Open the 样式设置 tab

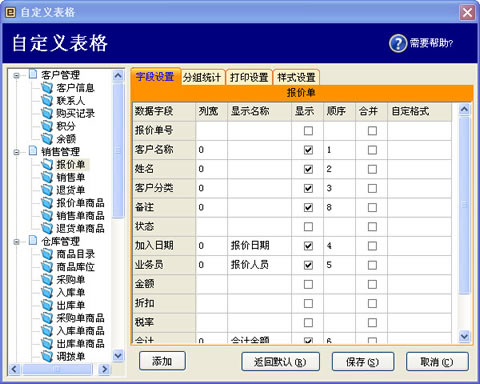pyautogui.click(x=296, y=78)
